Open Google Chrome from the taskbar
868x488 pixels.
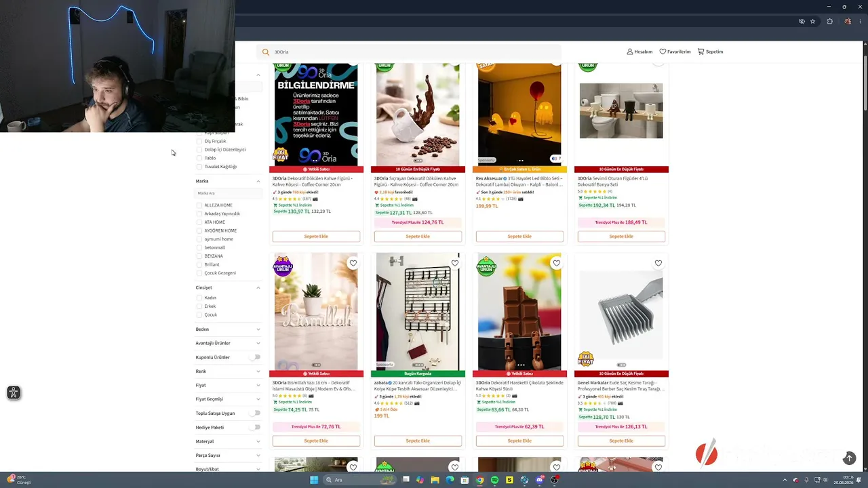[480, 480]
